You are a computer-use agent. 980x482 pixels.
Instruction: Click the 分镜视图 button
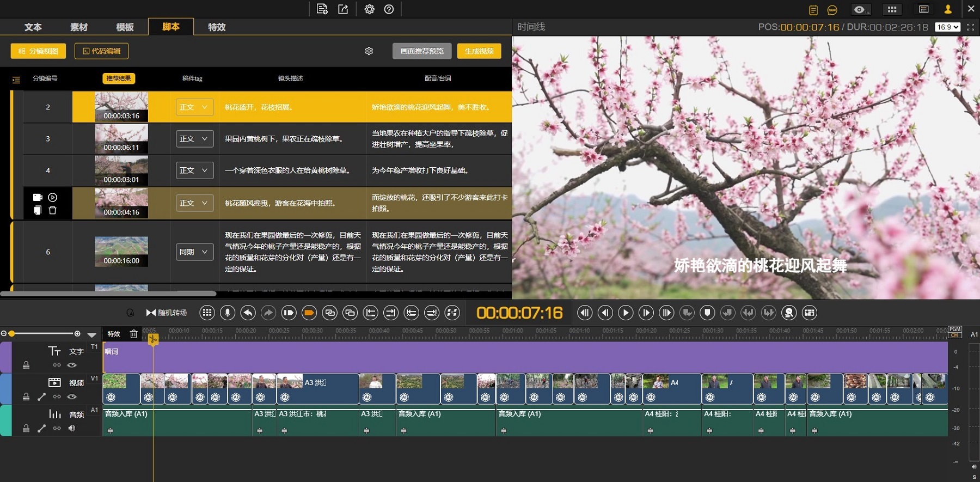tap(38, 51)
